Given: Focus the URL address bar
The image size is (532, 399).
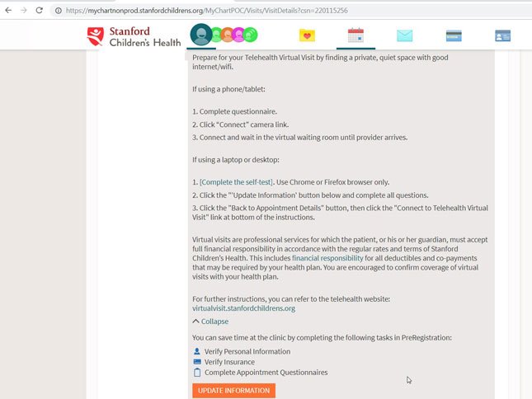Looking at the screenshot, I should tap(292, 11).
